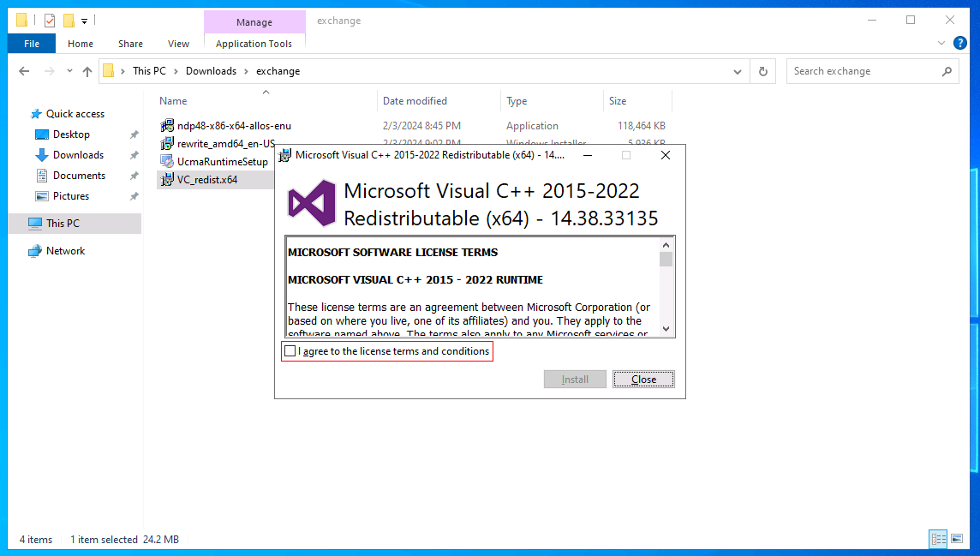Click the ndp48 file date modified
Viewport: 980px width, 556px height.
[421, 126]
